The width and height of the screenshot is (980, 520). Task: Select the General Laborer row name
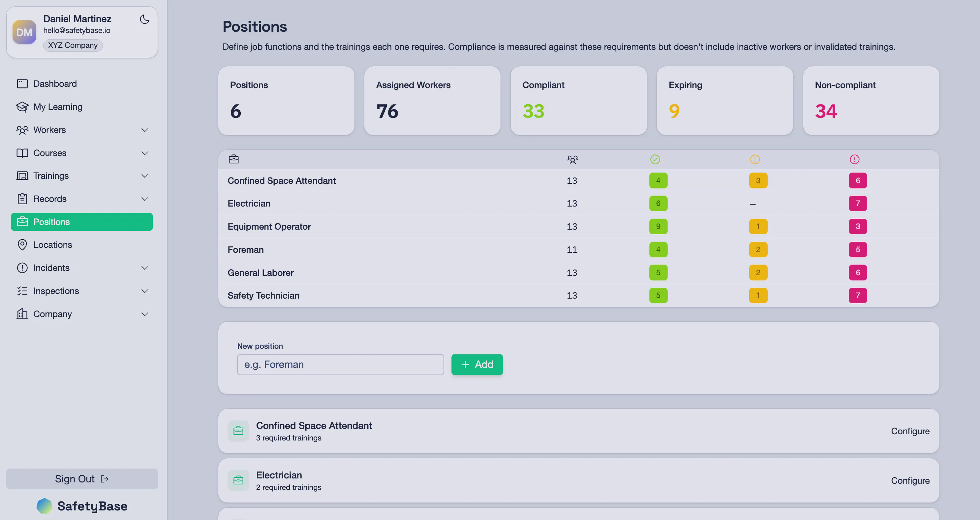click(x=260, y=273)
